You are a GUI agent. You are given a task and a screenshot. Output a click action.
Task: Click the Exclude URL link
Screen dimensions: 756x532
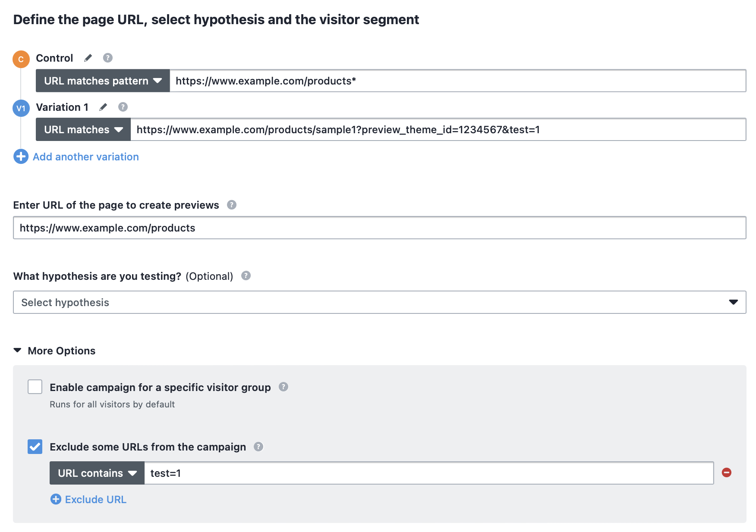click(x=96, y=499)
